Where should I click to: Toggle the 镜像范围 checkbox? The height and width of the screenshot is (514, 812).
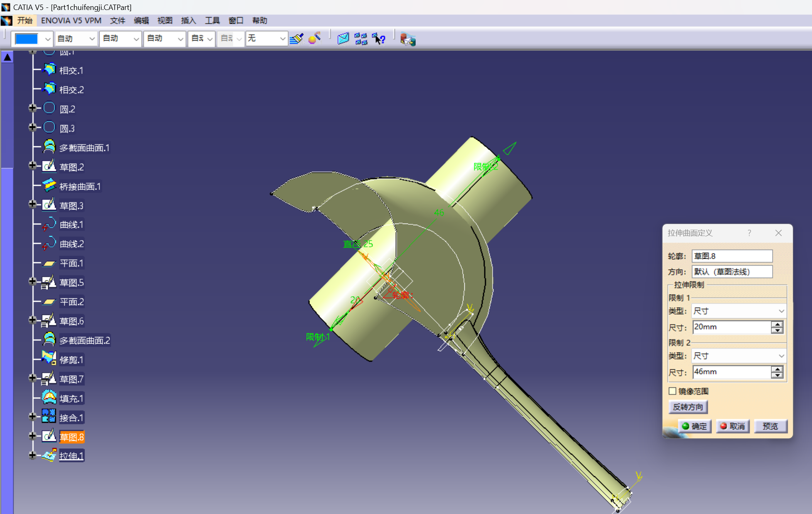[672, 391]
